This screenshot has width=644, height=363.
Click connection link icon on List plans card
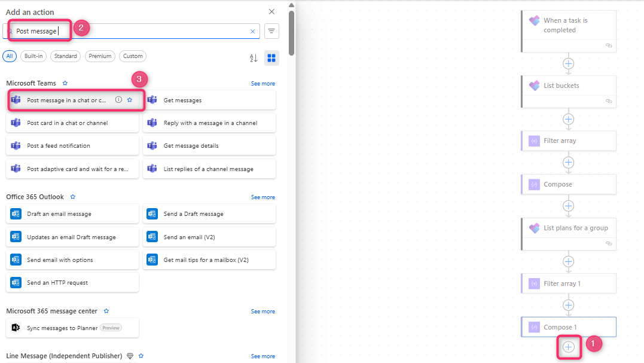click(x=609, y=243)
